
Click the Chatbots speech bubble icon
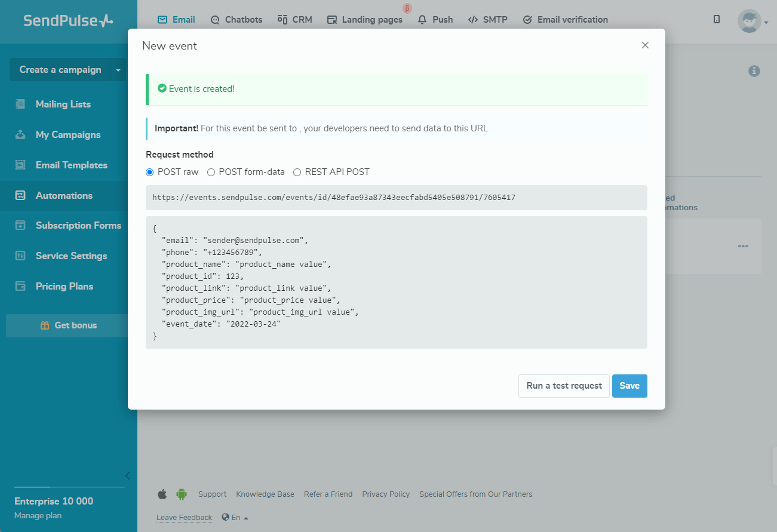point(215,20)
